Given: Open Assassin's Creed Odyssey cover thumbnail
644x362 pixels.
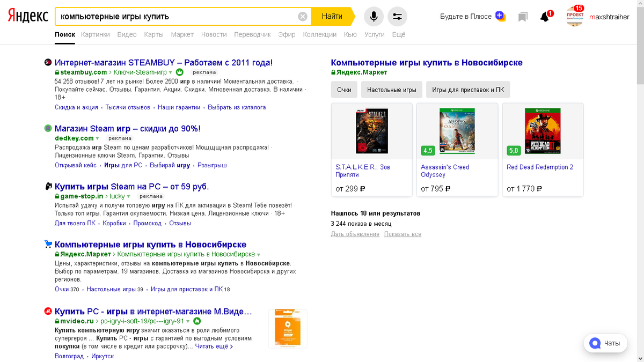Looking at the screenshot, I should [457, 131].
